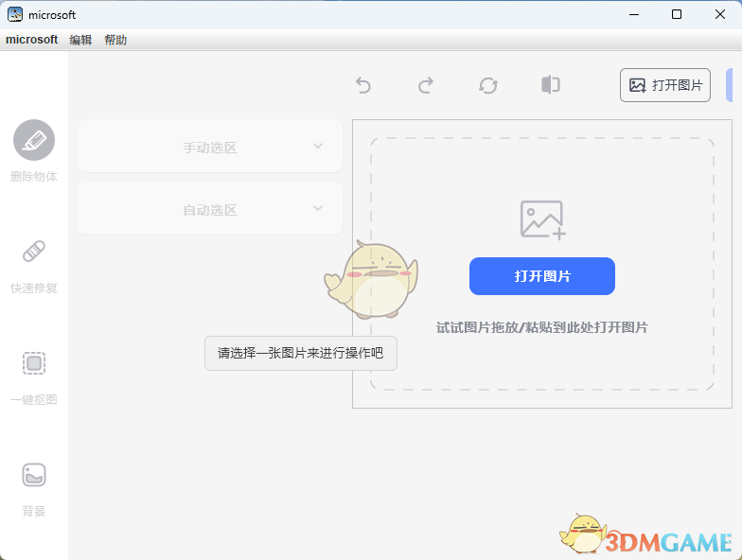Minimize the microsoft window

[x=634, y=15]
